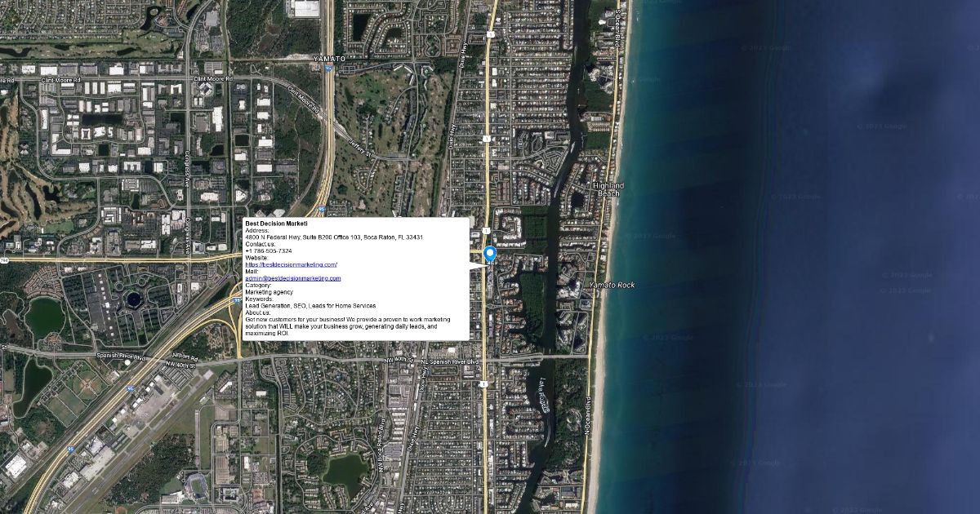Click the admin@bestdecisionmarketing.com email link

[x=293, y=278]
